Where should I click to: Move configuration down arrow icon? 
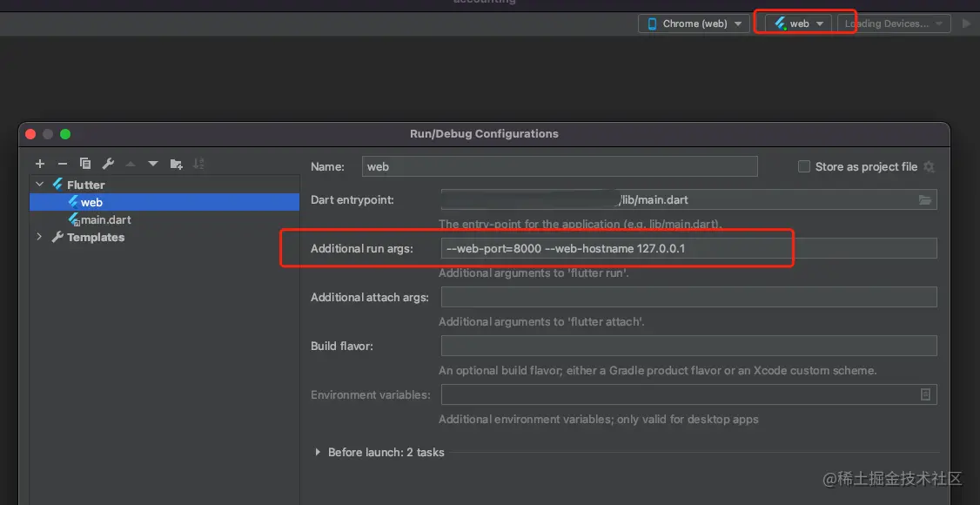pos(153,164)
